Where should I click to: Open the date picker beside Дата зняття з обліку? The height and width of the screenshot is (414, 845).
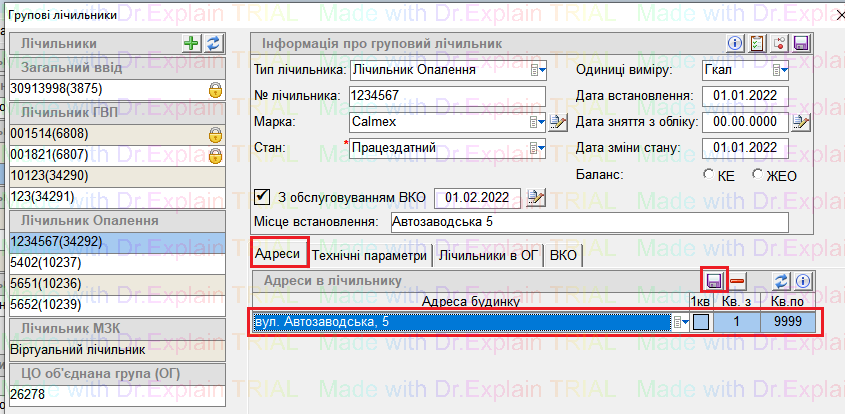point(800,122)
